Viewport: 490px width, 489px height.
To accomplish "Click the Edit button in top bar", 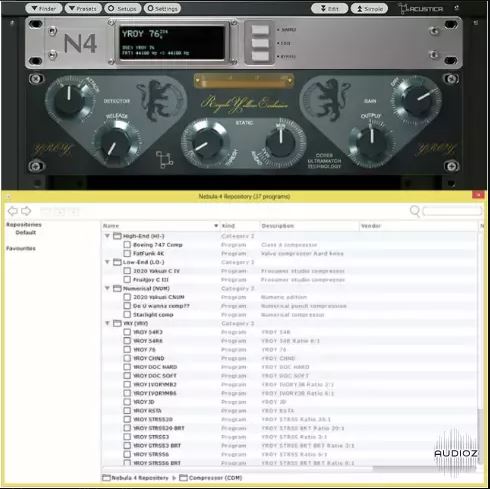I will click(x=329, y=8).
